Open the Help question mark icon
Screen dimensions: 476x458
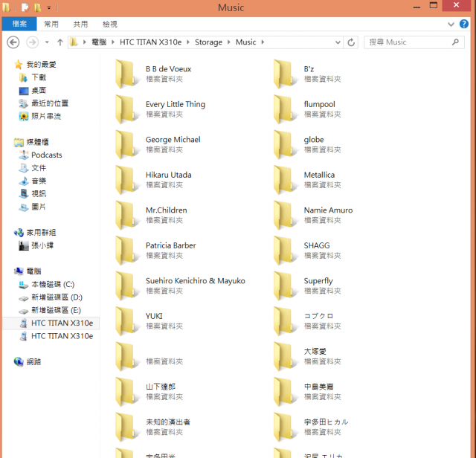(x=464, y=24)
